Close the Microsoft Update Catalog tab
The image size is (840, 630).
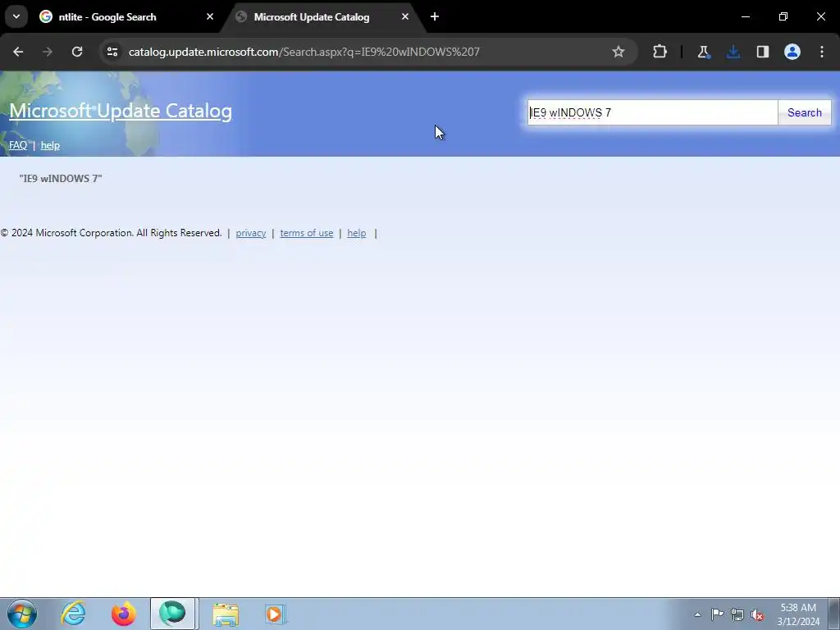tap(405, 16)
